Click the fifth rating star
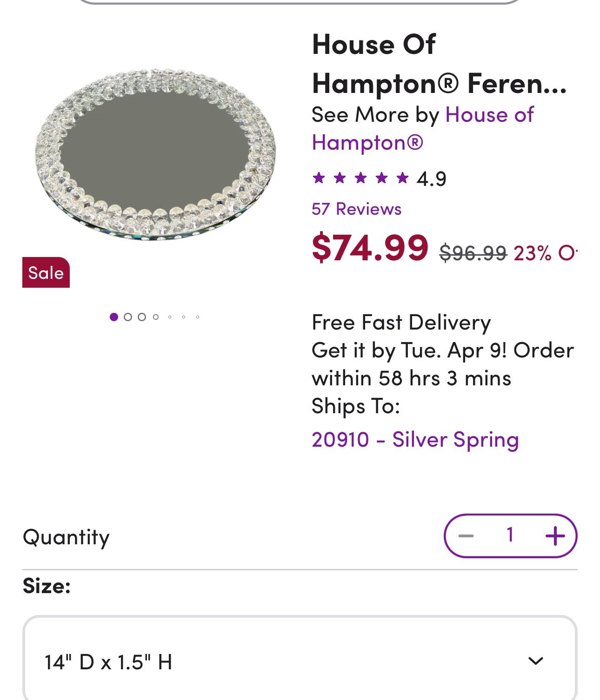 pos(403,178)
